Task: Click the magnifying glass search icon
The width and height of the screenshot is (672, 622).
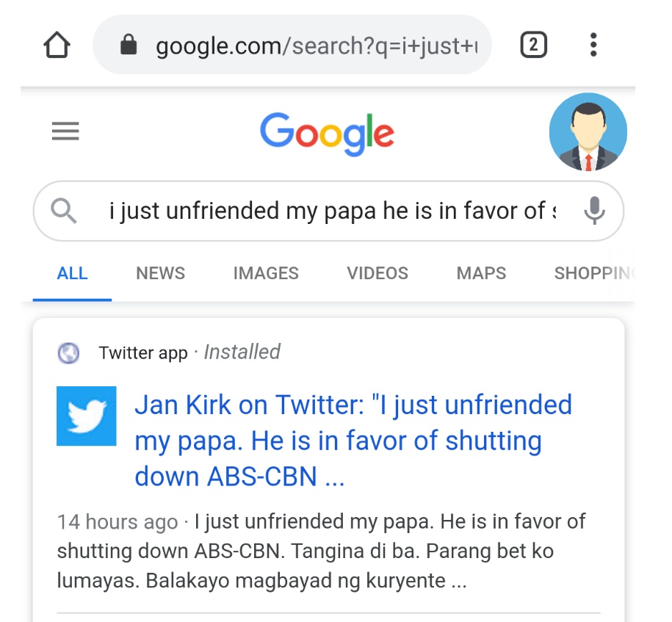Action: [x=65, y=211]
